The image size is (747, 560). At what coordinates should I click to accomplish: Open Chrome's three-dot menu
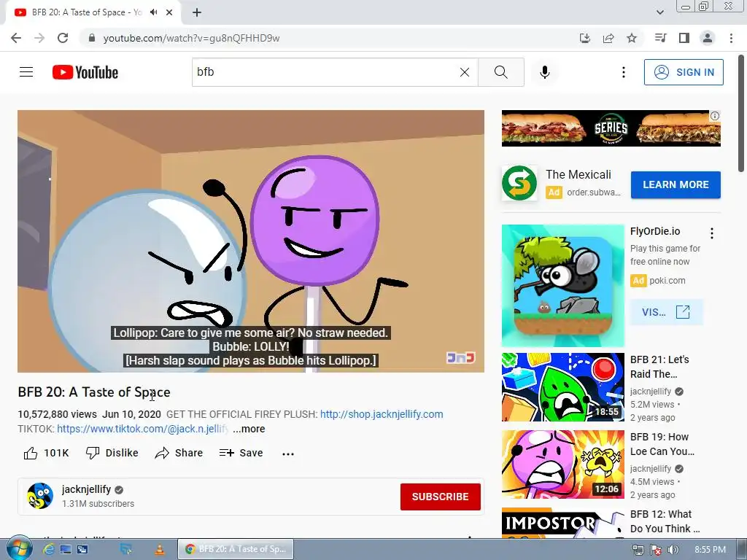tap(731, 38)
